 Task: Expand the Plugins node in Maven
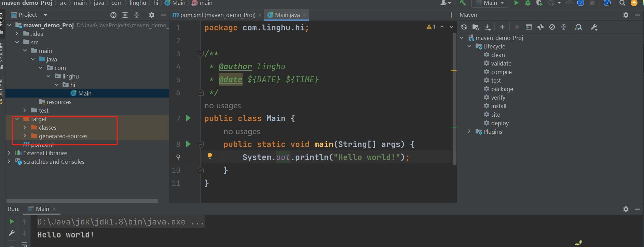pos(469,132)
